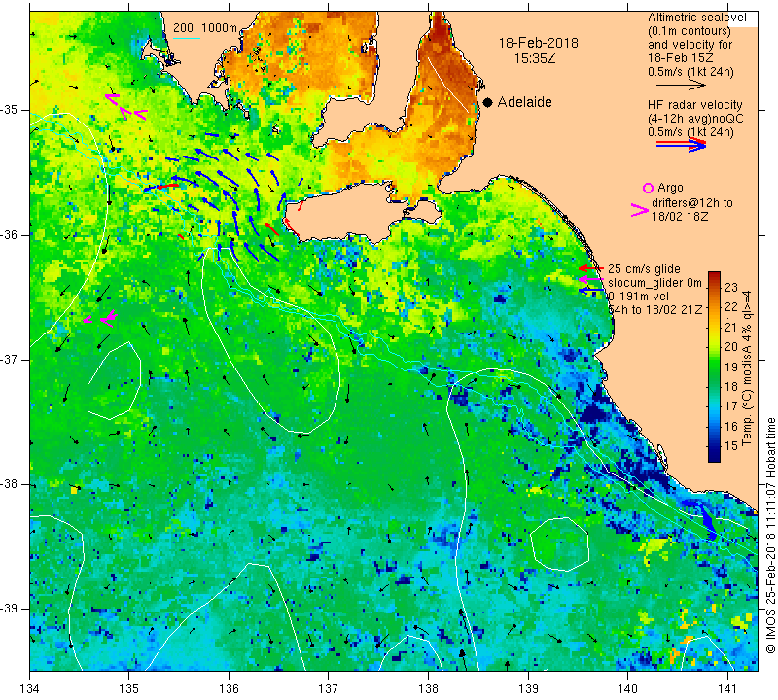Click the 'Altimetric sealevel' legend heading

697,17
